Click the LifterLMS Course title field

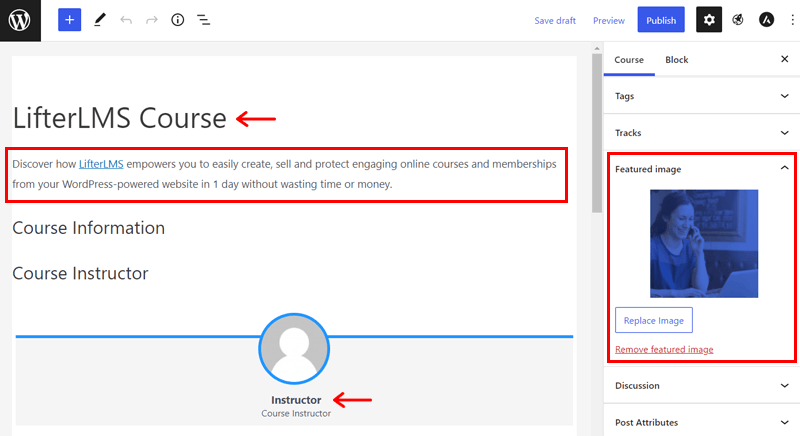coord(119,118)
